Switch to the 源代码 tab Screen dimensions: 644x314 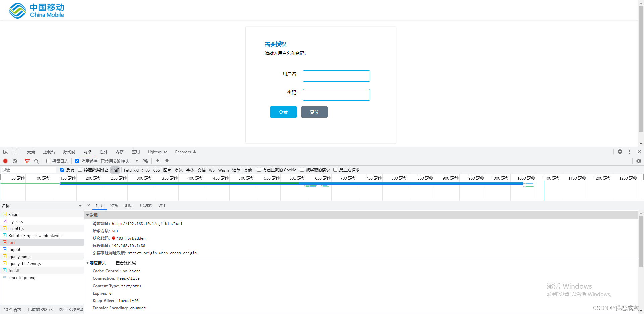pos(69,152)
